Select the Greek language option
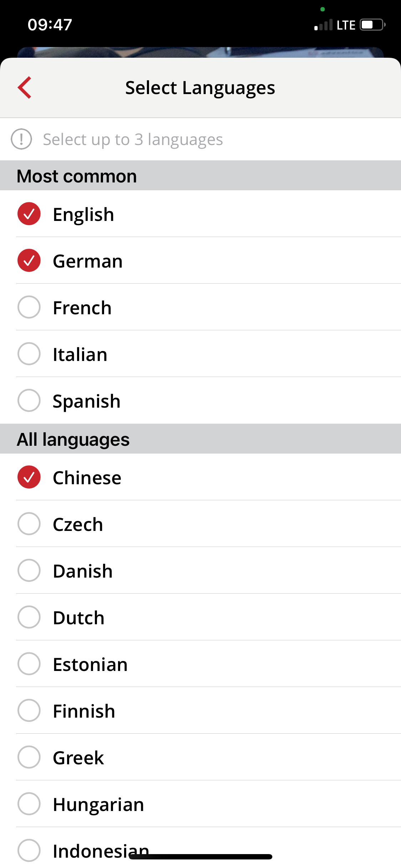The width and height of the screenshot is (401, 868). [x=200, y=757]
